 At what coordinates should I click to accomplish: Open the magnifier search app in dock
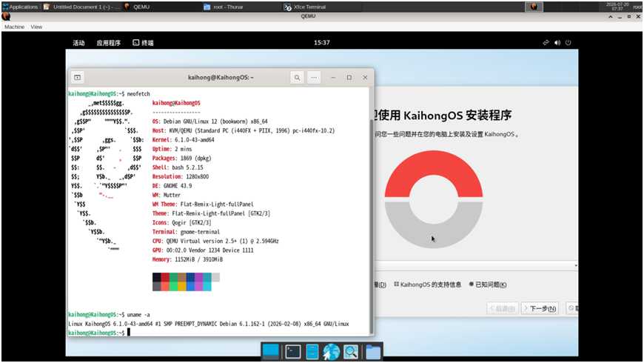[x=351, y=352]
